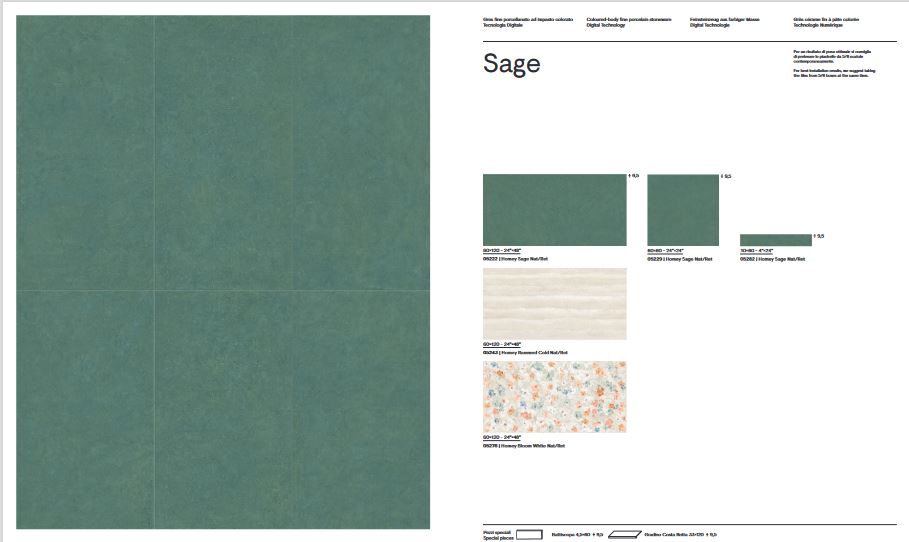Select the narrow 10x60 Homey Sage strip swatch
This screenshot has height=542, width=909.
click(x=775, y=240)
